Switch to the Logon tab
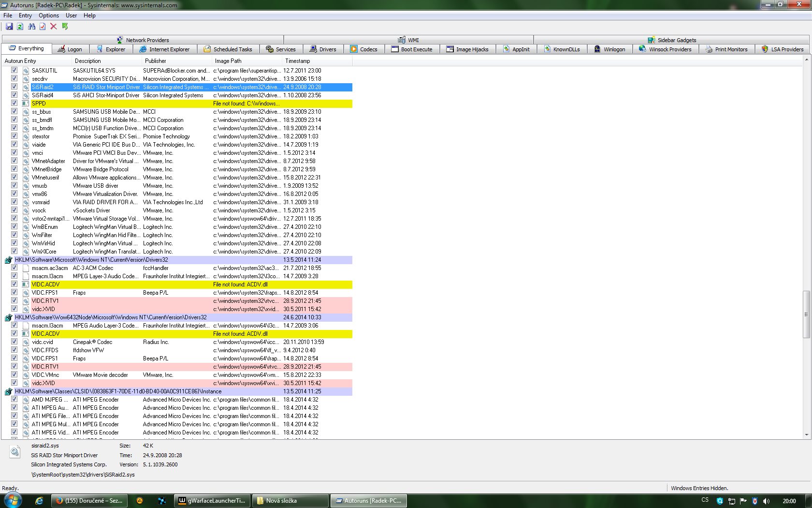812x508 pixels. 70,49
